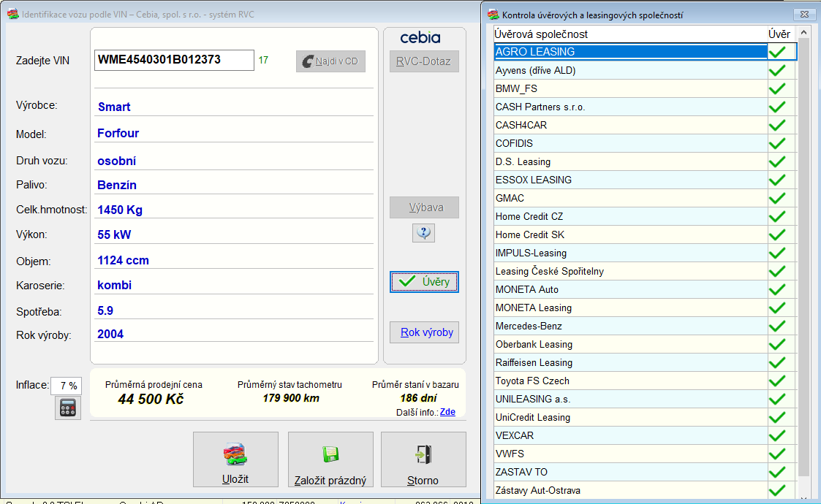The width and height of the screenshot is (821, 504).
Task: Click the Rok výroby button
Action: point(424,332)
